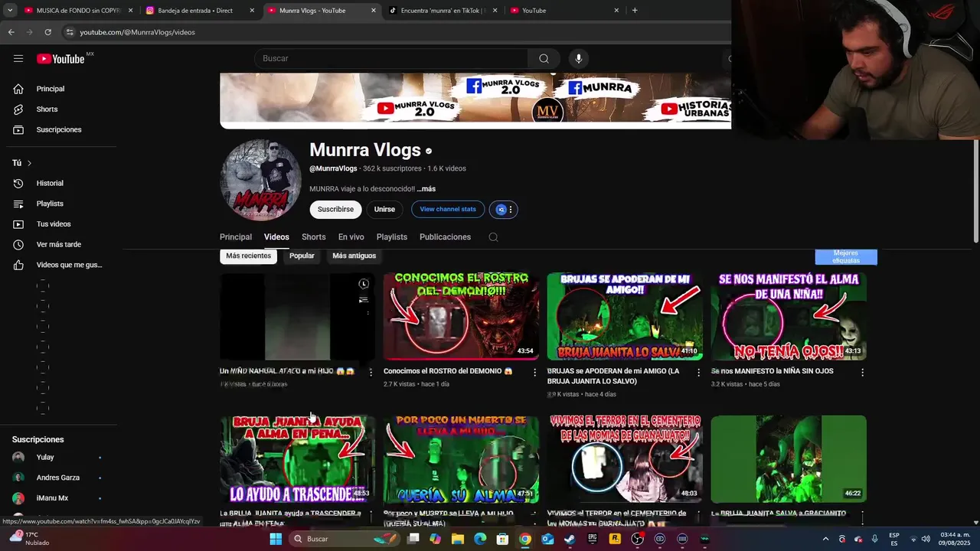
Task: Open options for NIÑA SIN OJOS video
Action: click(x=862, y=372)
